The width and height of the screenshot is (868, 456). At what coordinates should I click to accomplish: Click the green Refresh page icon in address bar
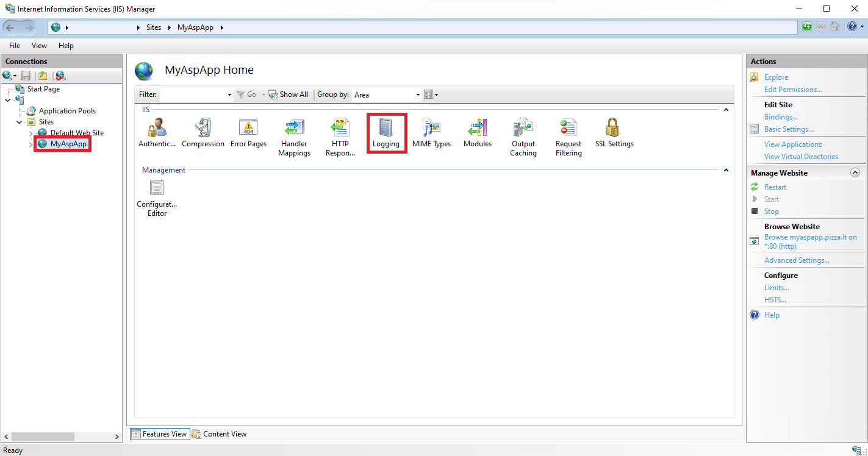coord(807,27)
